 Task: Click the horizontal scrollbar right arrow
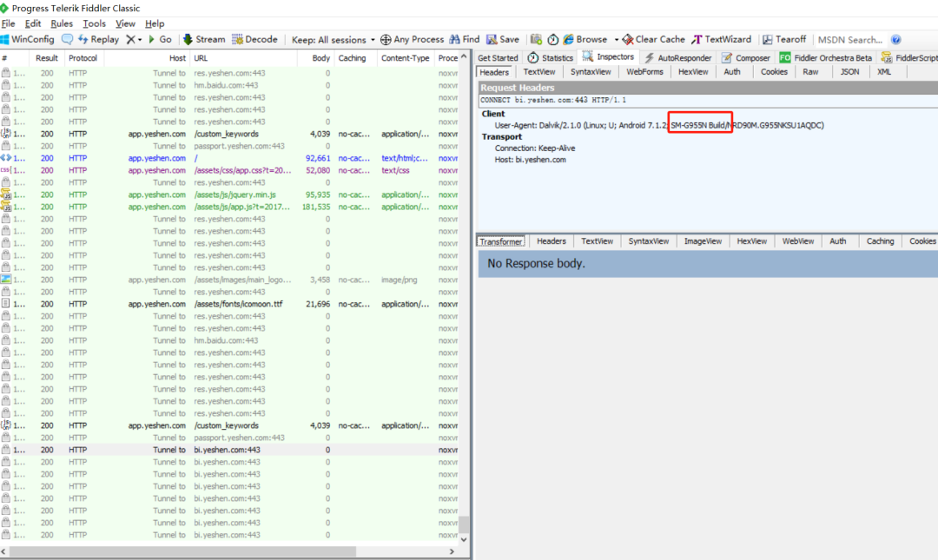coord(452,551)
